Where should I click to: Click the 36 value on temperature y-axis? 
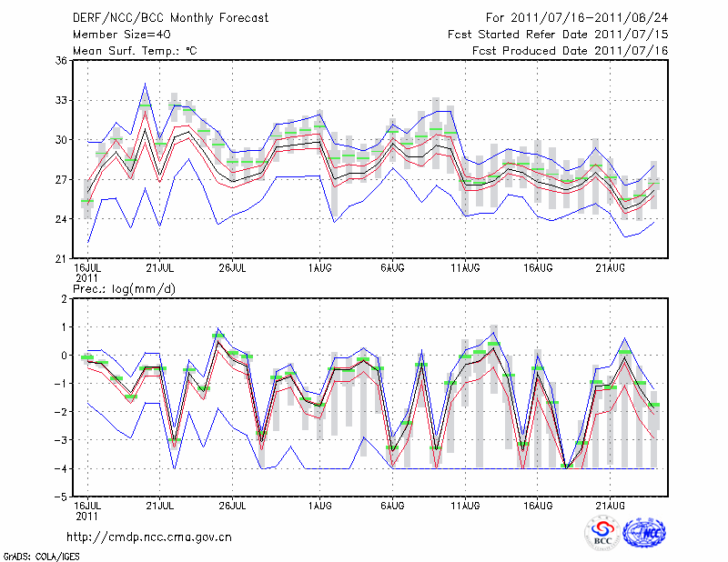62,61
